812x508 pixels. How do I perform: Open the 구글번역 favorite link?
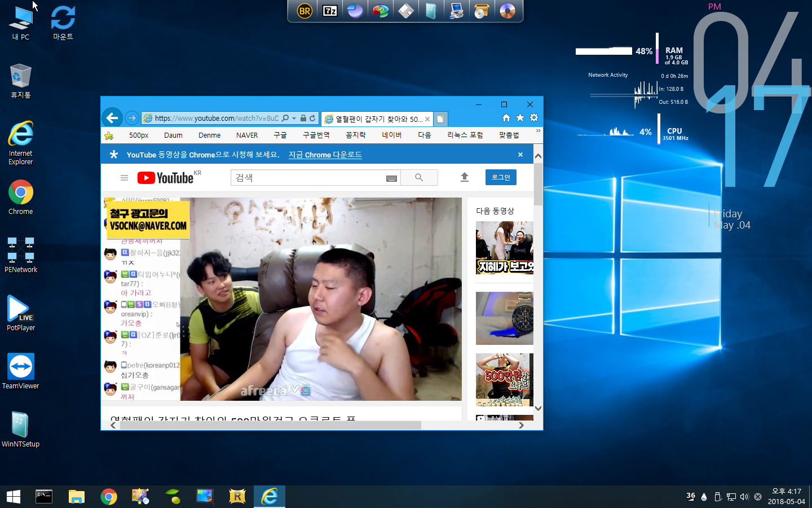coord(316,135)
